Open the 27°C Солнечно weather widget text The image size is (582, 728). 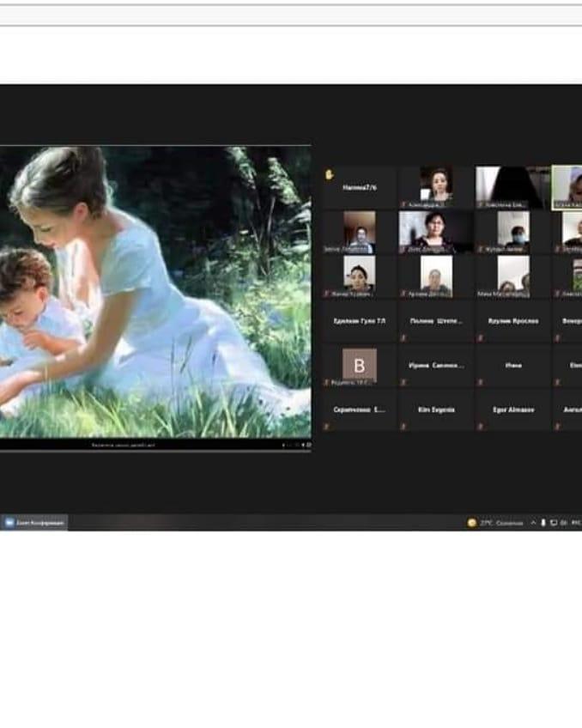coord(501,523)
